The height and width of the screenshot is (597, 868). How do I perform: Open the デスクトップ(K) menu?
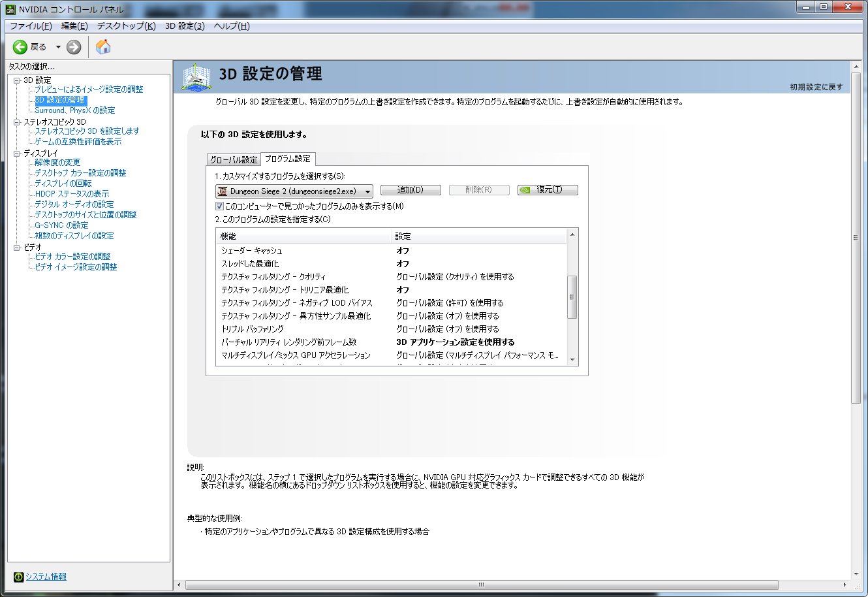[x=126, y=26]
